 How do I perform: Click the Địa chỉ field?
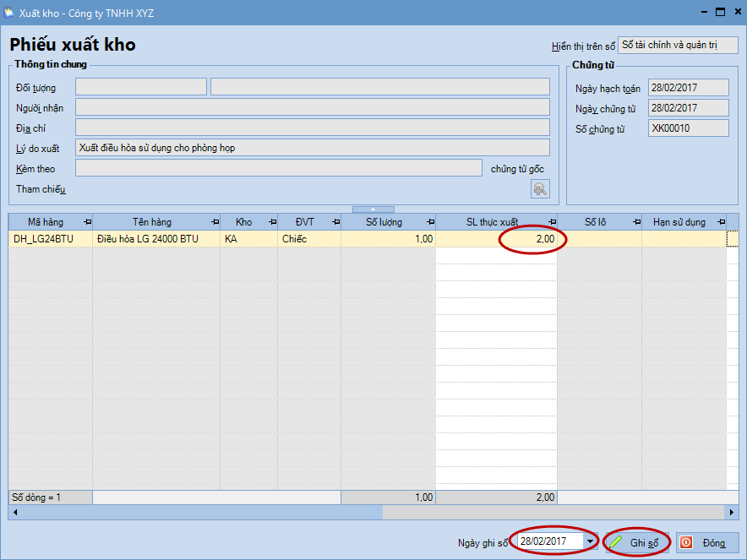point(313,128)
